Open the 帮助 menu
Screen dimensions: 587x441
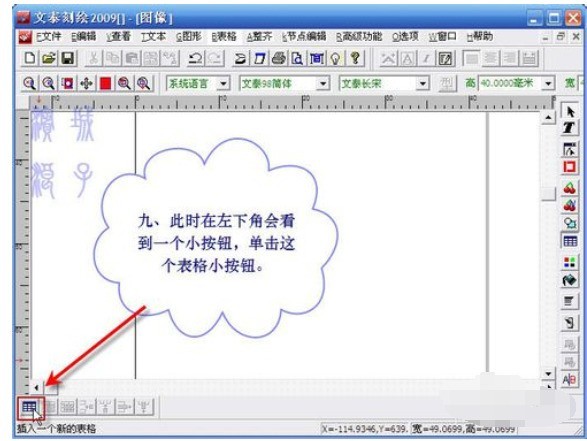click(480, 36)
